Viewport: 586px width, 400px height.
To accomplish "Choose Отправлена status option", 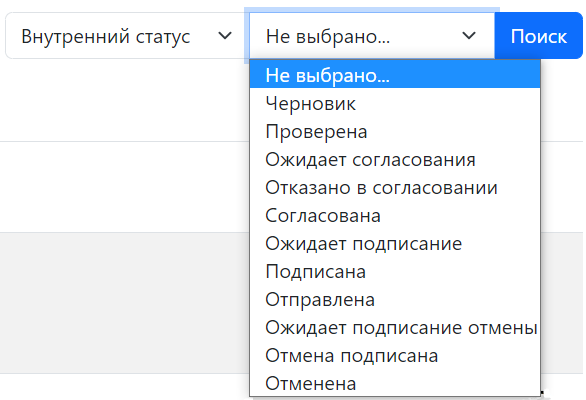I will click(395, 299).
